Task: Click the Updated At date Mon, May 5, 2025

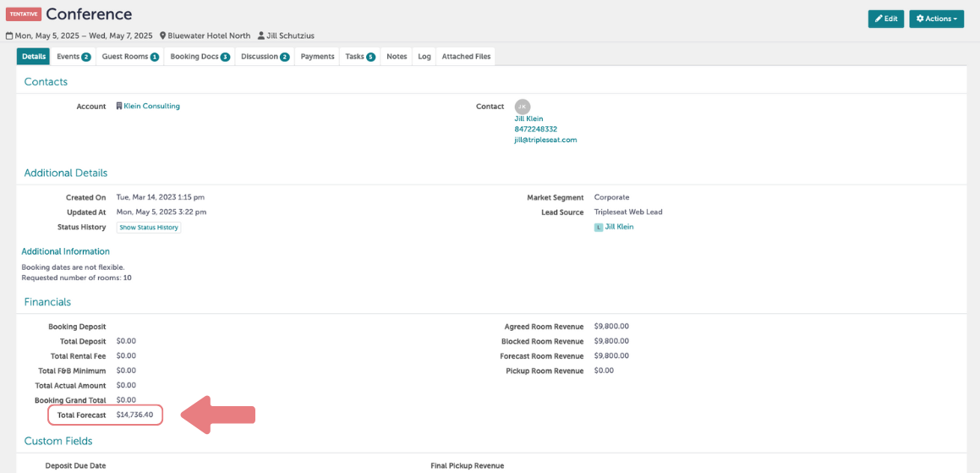Action: (x=162, y=212)
